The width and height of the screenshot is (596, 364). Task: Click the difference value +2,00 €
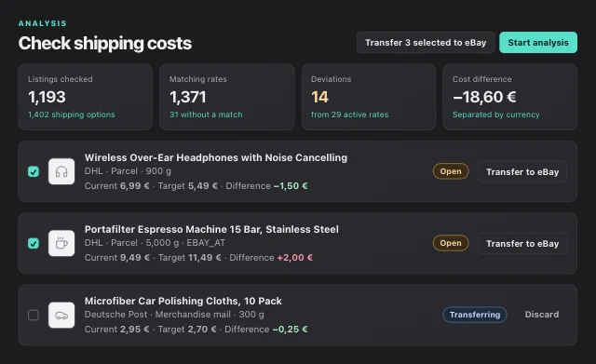[x=294, y=258]
